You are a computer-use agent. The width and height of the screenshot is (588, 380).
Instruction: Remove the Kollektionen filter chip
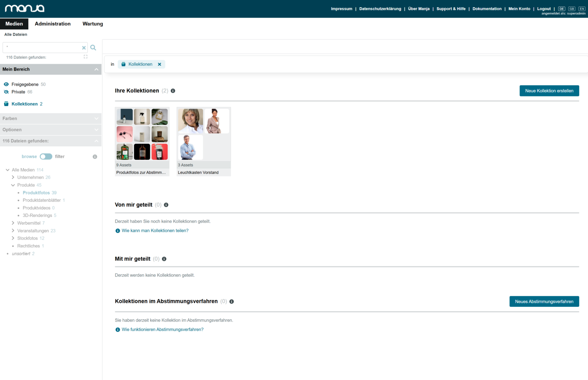[159, 64]
